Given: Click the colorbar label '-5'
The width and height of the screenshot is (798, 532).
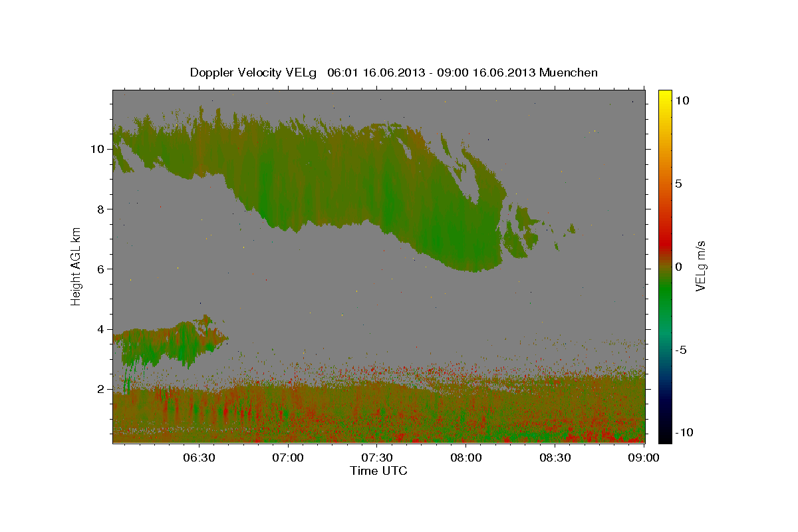Looking at the screenshot, I should coord(682,350).
